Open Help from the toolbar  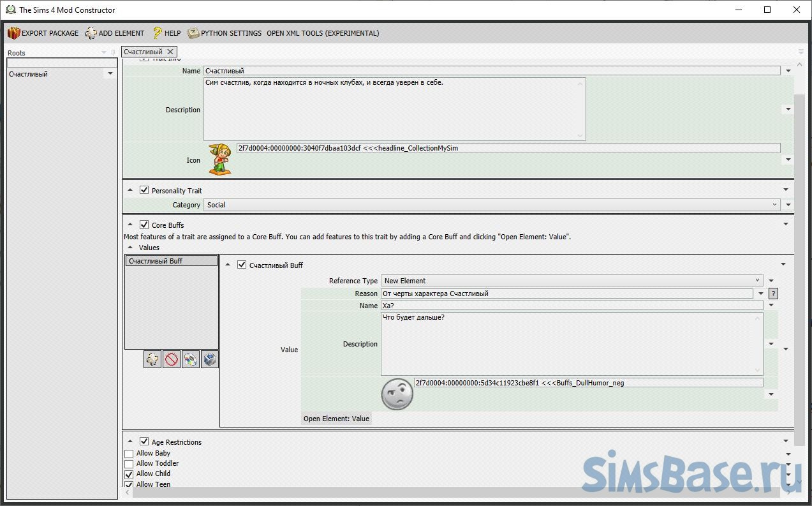coord(166,33)
